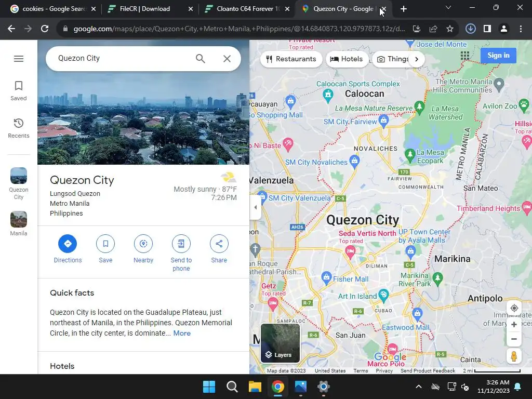Open File Explorer from taskbar

[x=255, y=387]
